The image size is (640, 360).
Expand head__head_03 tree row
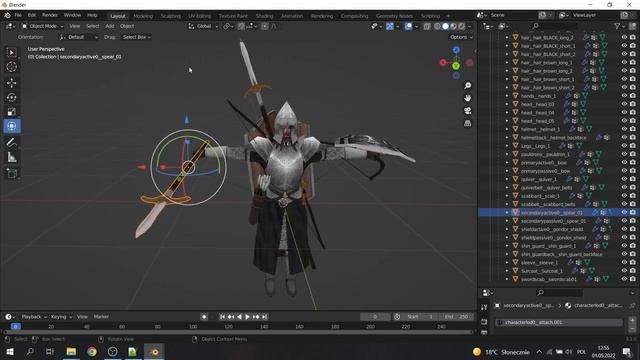click(x=507, y=104)
